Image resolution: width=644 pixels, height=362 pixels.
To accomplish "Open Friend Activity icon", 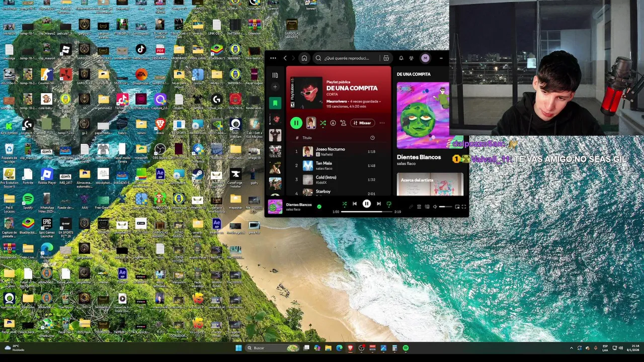I will (x=411, y=58).
